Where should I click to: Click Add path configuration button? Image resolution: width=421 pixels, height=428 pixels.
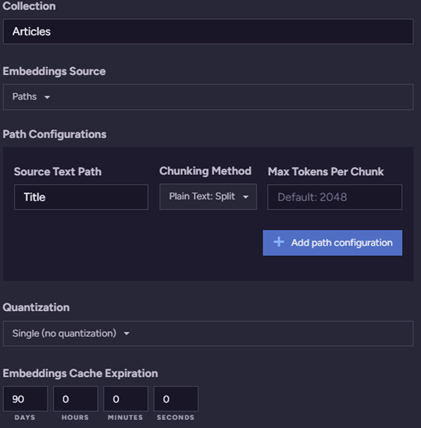click(332, 243)
